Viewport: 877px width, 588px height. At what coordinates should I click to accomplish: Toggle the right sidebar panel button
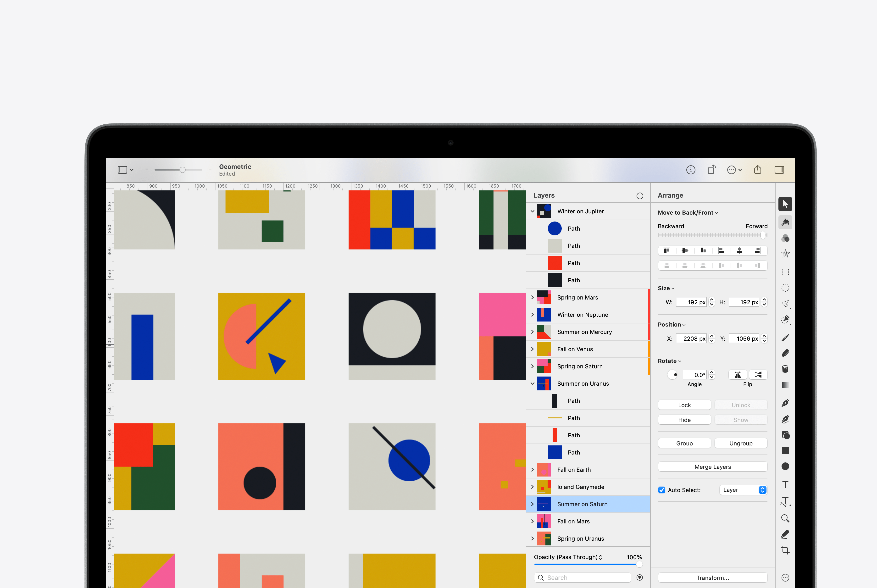point(779,170)
